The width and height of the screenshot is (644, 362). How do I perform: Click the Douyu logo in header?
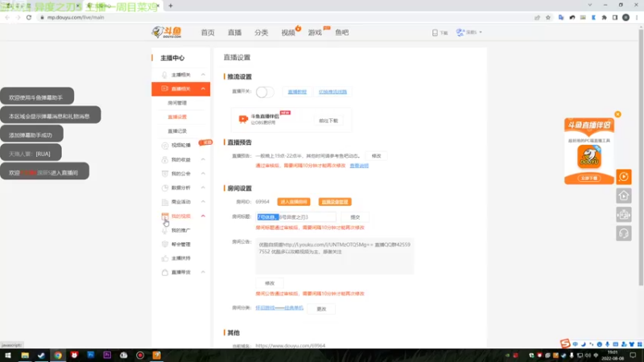167,32
